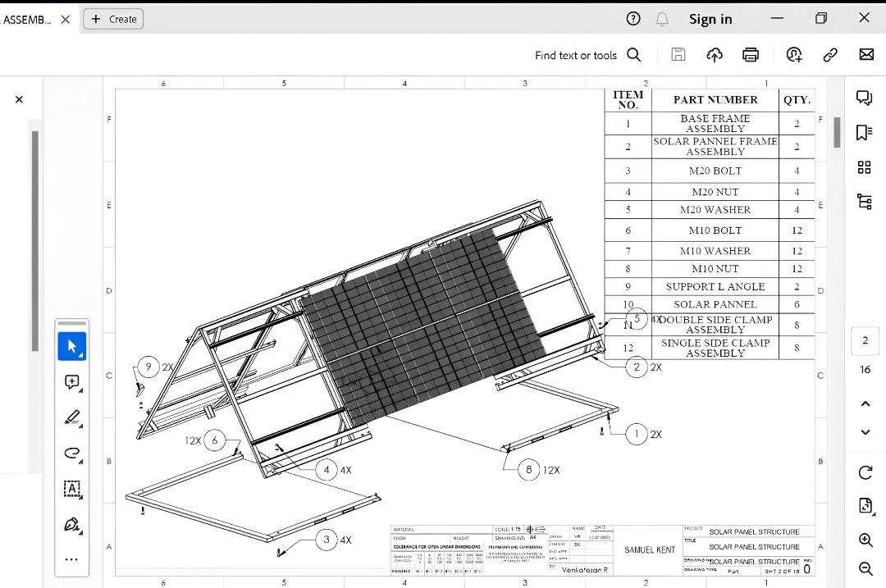Screen dimensions: 886x588
Task: Open the fill and sign pen tool
Action: 71,524
